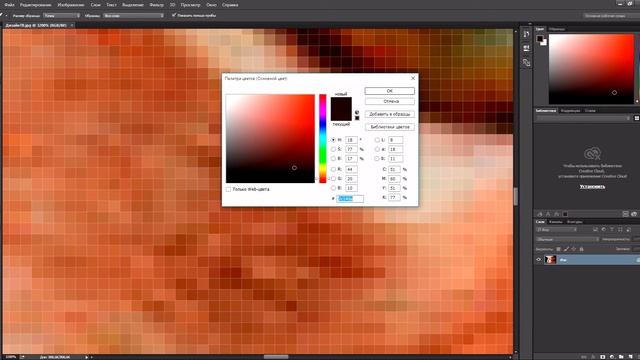Image resolution: width=640 pixels, height=360 pixels.
Task: Expand collapsed panel dock double arrow
Action: pyautogui.click(x=529, y=24)
